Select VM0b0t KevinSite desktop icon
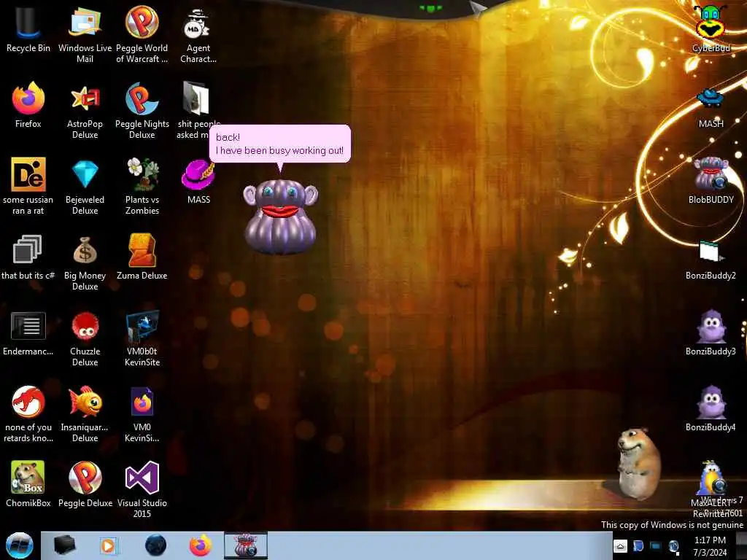This screenshot has width=747, height=560. coord(142,338)
